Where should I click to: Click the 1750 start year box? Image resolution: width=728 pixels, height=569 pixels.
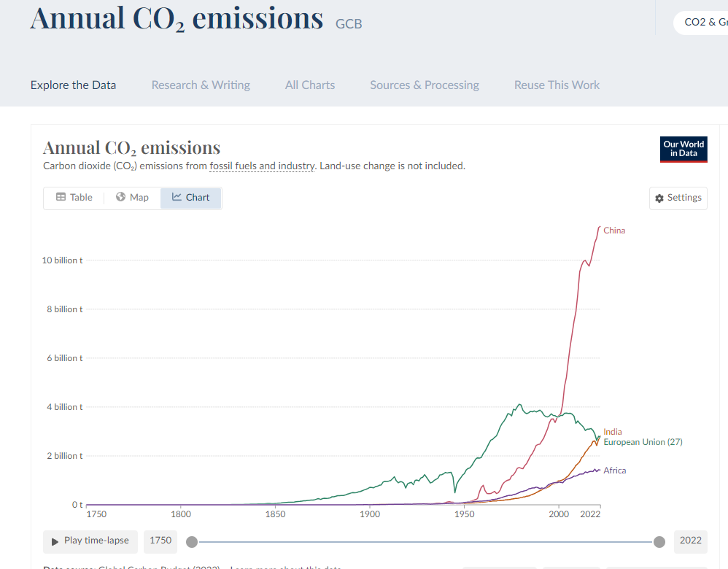point(160,541)
